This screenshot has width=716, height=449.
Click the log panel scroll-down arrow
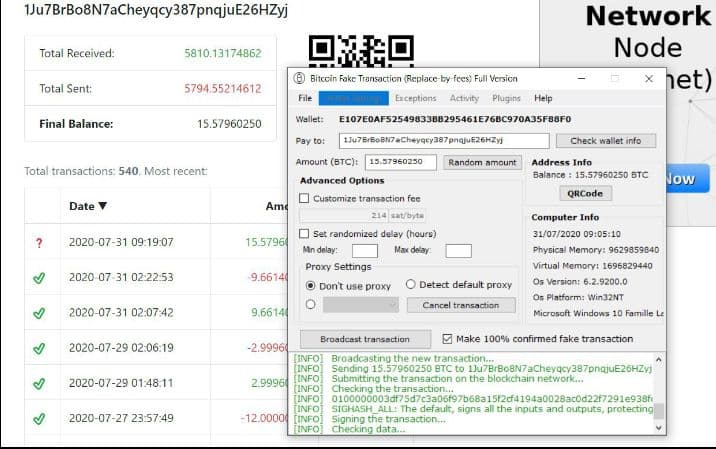tap(658, 427)
